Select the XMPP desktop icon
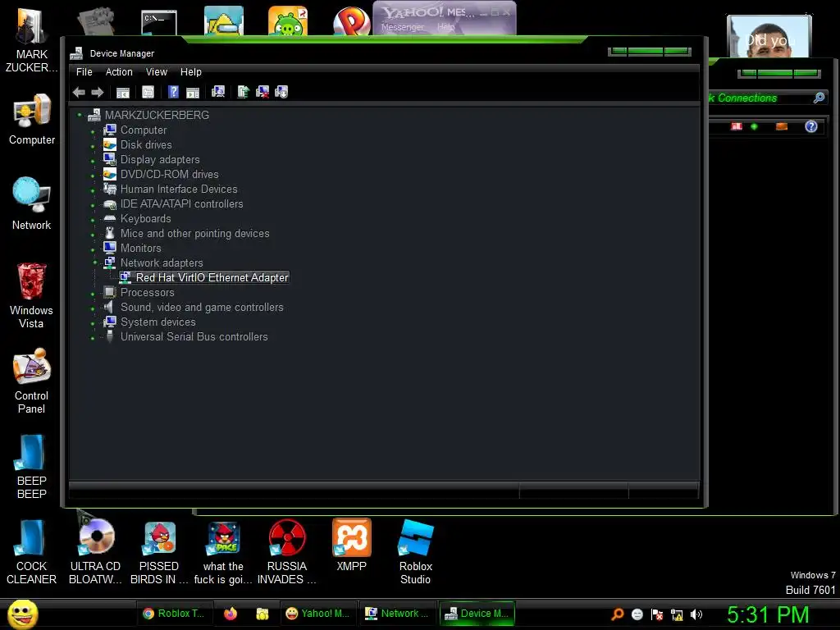 351,546
